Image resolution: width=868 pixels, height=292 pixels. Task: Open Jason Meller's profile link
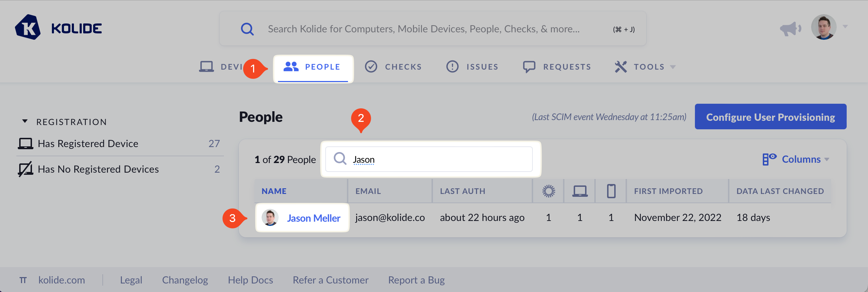click(x=314, y=218)
